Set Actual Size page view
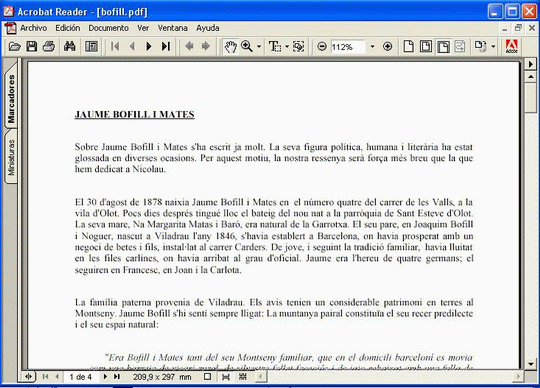The image size is (540, 388). click(x=408, y=46)
